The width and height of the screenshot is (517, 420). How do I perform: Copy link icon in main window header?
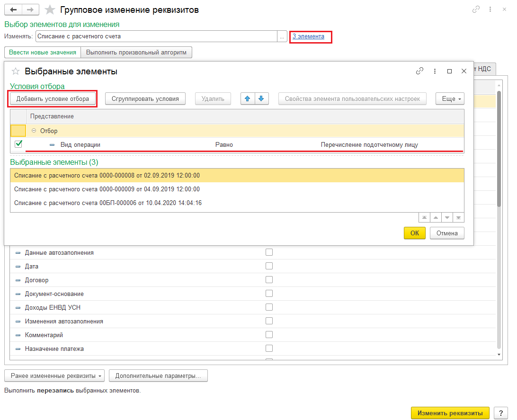pos(476,9)
